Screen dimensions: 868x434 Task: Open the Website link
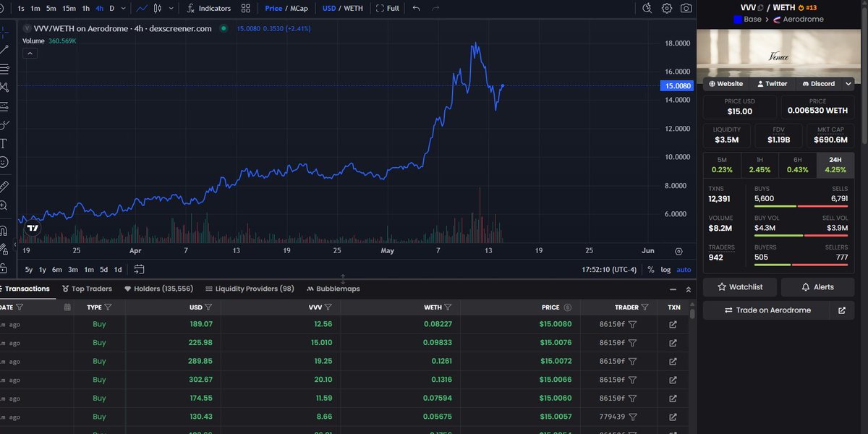726,84
